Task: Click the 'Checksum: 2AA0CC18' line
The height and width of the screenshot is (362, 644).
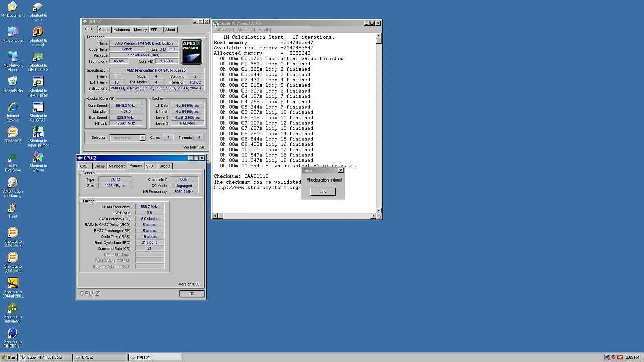Action: tap(241, 176)
